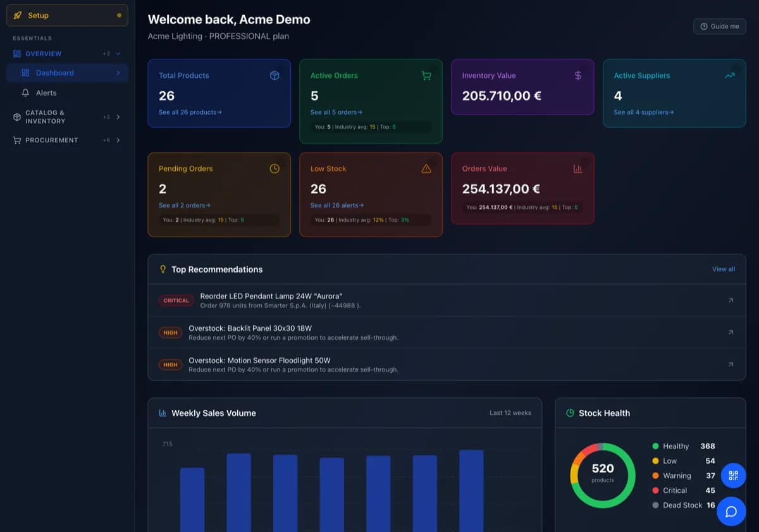Screen dimensions: 759x532
Task: Follow the See all 26 products link
Action: (x=190, y=112)
